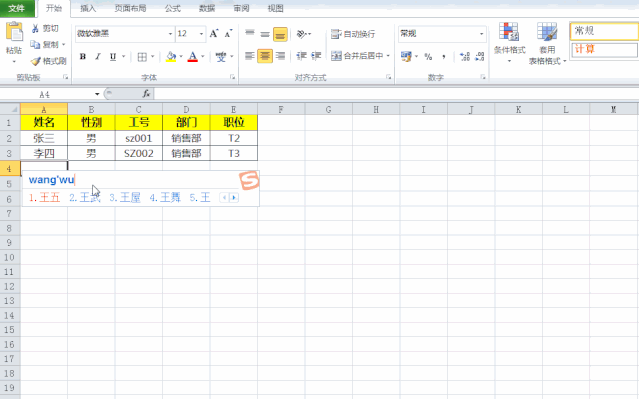Open 条件格式 conditional formatting
Screen dimensions: 639x399
(x=509, y=43)
